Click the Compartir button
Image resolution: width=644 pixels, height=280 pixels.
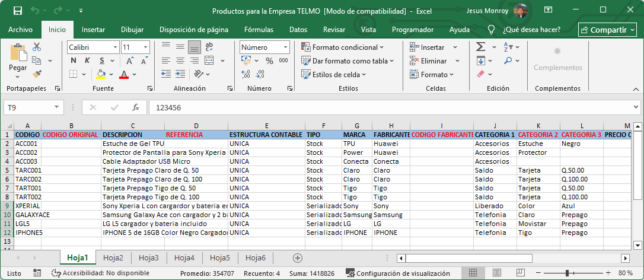608,30
